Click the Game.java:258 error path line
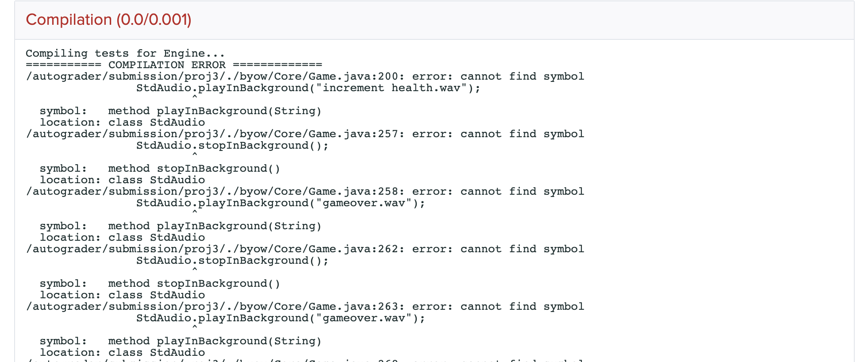 pos(305,192)
